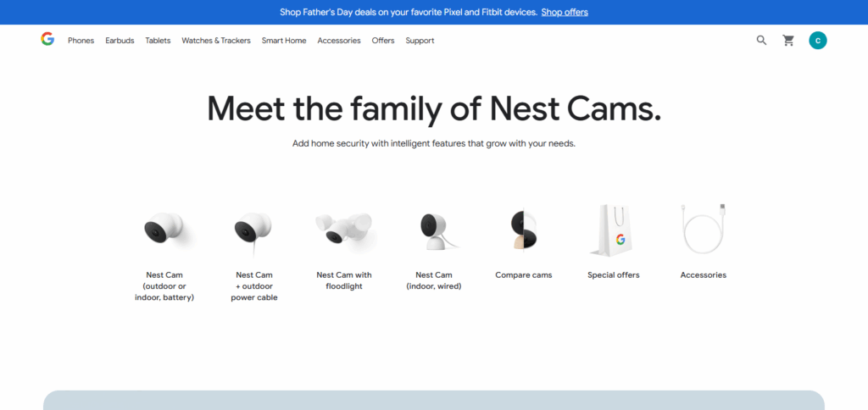The height and width of the screenshot is (410, 868).
Task: Open the Nest Cam with floodlight label
Action: tap(344, 280)
